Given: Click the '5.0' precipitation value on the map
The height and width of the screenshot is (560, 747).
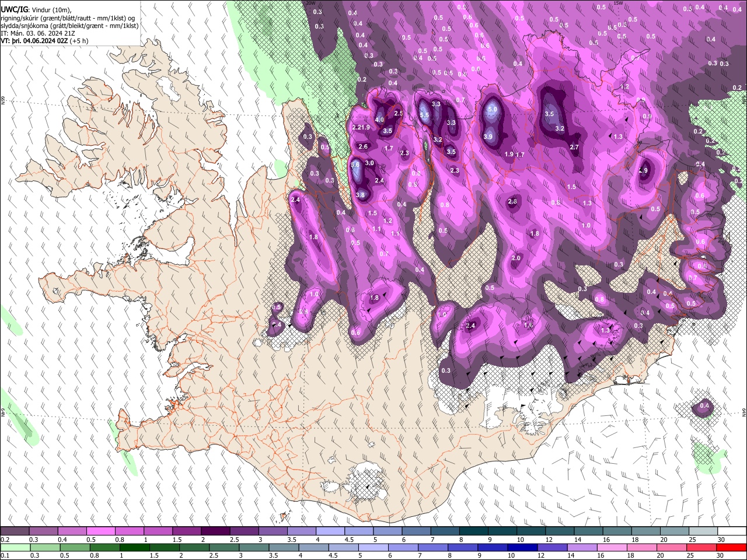Looking at the screenshot, I should pos(493,110).
